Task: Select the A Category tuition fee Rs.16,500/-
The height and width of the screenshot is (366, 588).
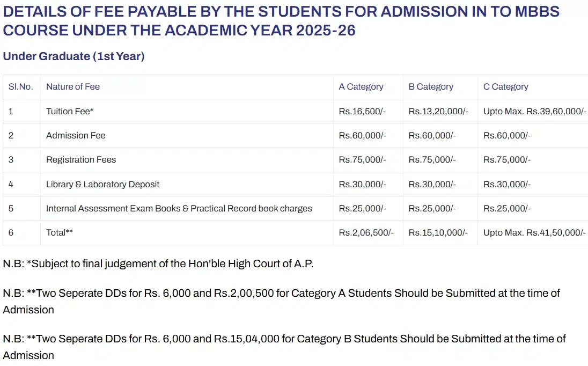Action: tap(362, 111)
